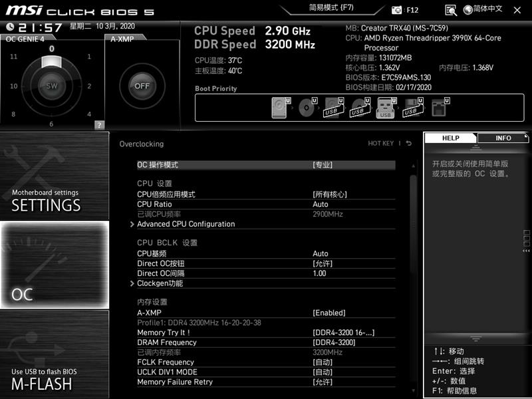This screenshot has width=532, height=399.
Task: Turn the OC GENIE 4 knob
Action: (x=51, y=86)
